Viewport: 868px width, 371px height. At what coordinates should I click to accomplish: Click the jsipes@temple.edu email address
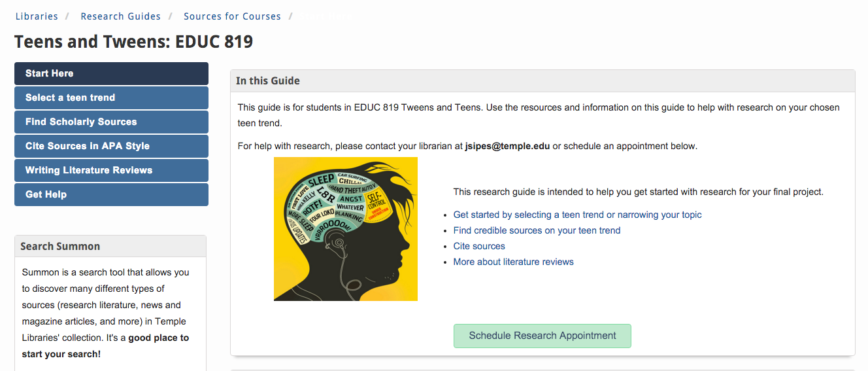point(507,146)
